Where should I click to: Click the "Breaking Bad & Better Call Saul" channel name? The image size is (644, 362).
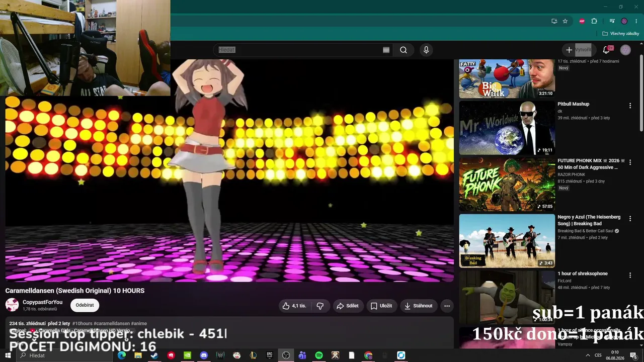click(x=585, y=231)
